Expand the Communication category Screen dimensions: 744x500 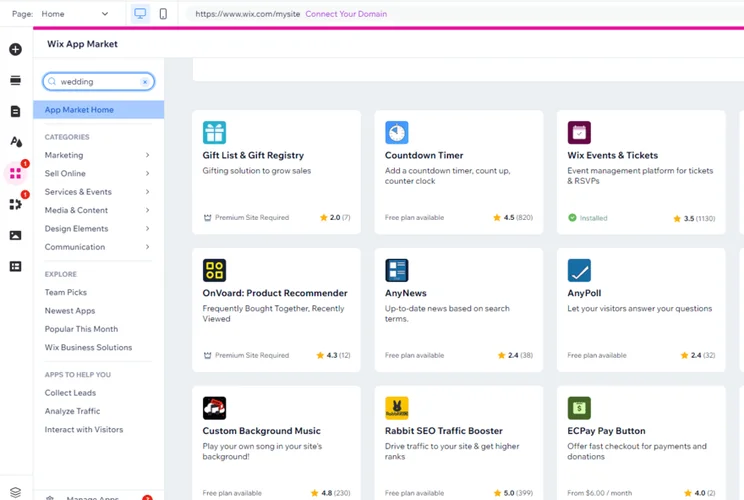click(97, 247)
